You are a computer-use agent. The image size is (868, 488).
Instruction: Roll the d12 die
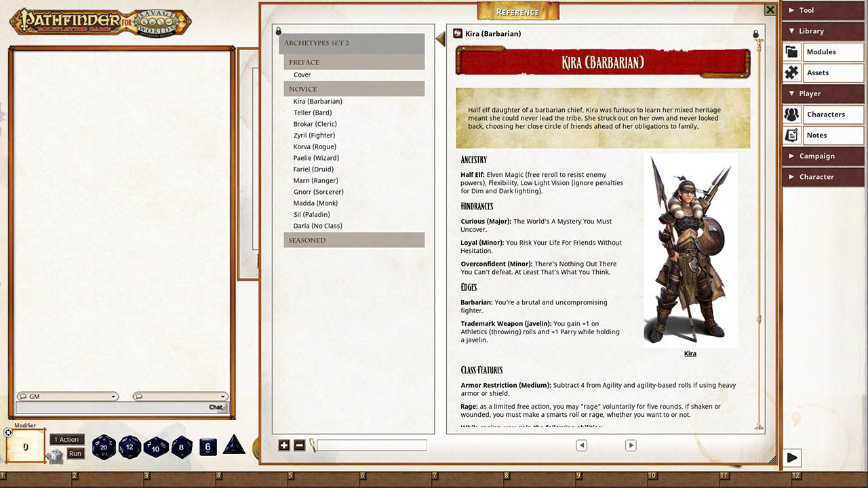131,447
